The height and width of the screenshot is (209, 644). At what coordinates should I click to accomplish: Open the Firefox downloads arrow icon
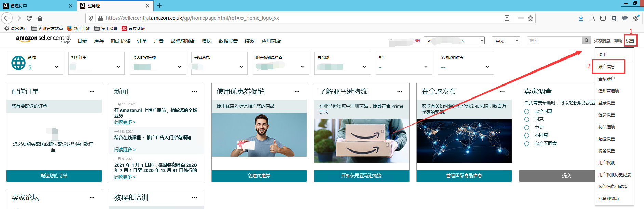point(581,18)
